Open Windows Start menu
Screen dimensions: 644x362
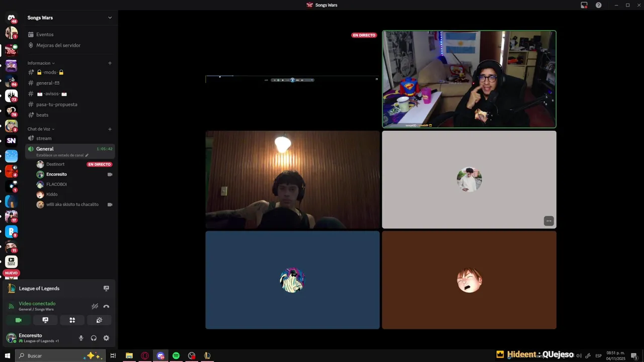(x=8, y=355)
